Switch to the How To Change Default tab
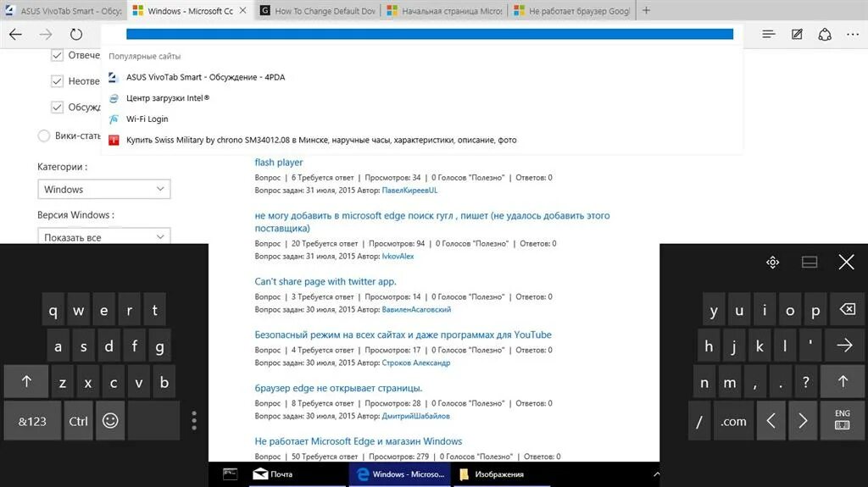 (318, 10)
